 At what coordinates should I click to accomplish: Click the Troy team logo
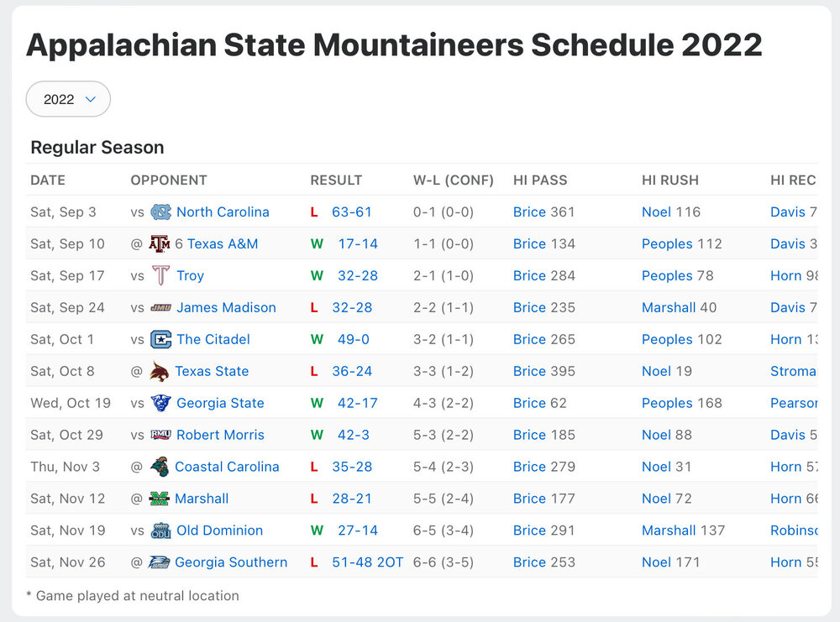(160, 276)
